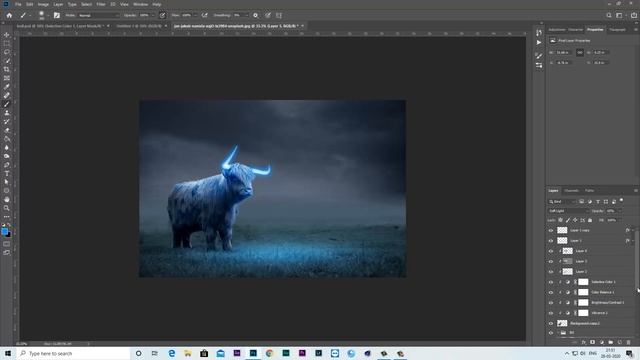Toggle Quick Mask mode icon
Image resolution: width=640 pixels, height=360 pixels.
coord(7,244)
